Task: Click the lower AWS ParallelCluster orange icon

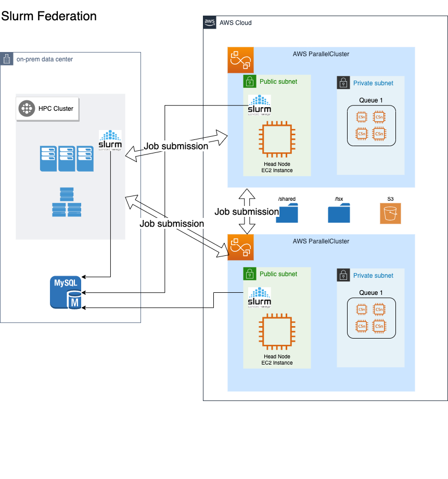Action: tap(240, 247)
